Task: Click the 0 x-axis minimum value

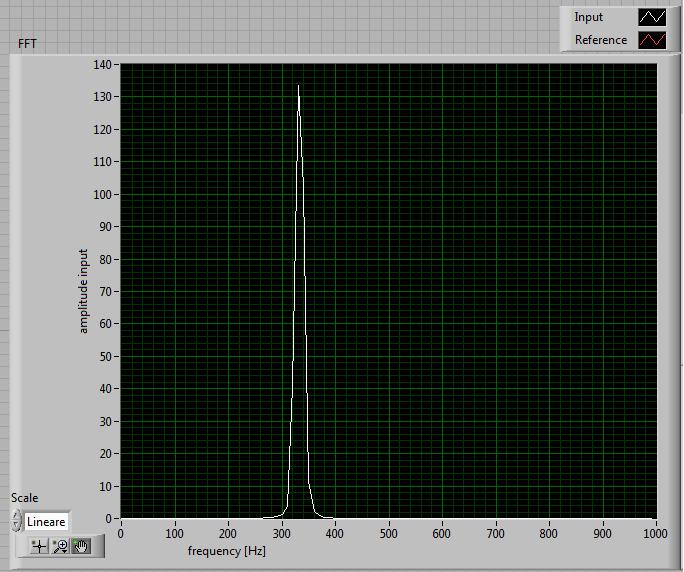Action: pyautogui.click(x=121, y=534)
